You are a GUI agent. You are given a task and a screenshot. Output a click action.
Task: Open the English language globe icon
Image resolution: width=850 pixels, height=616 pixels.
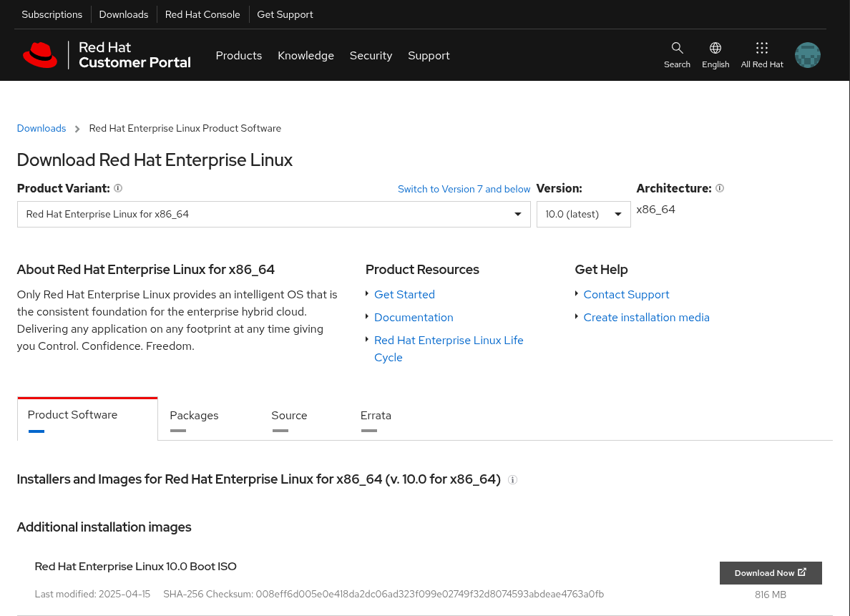(x=715, y=48)
